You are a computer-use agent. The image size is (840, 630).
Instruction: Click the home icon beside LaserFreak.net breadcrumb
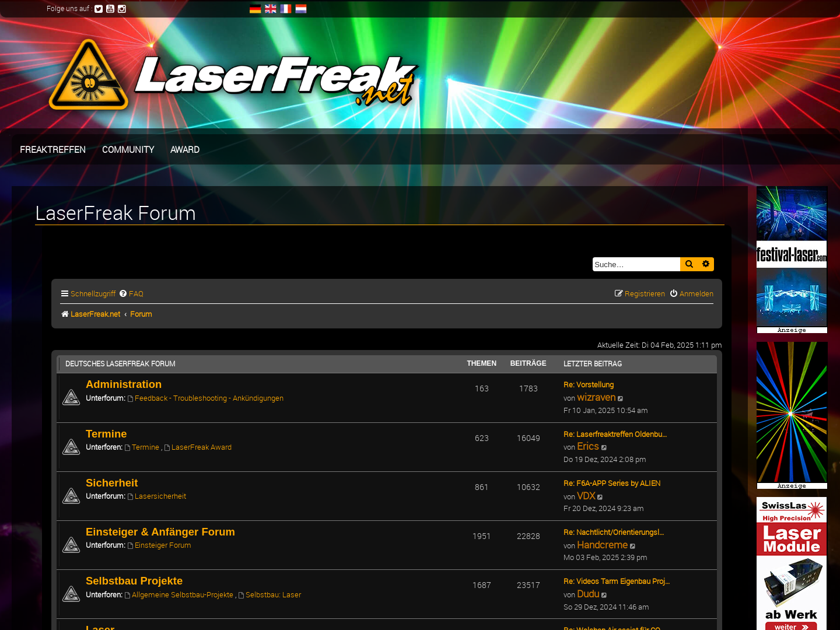point(65,314)
